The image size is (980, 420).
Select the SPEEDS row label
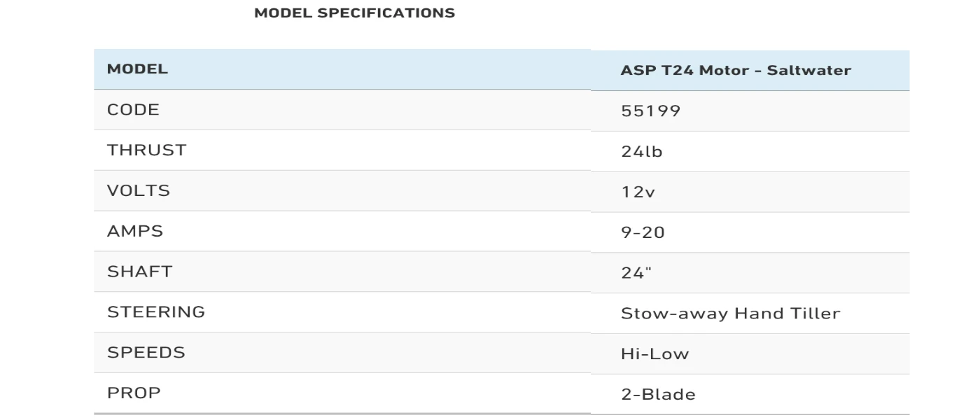pyautogui.click(x=146, y=352)
